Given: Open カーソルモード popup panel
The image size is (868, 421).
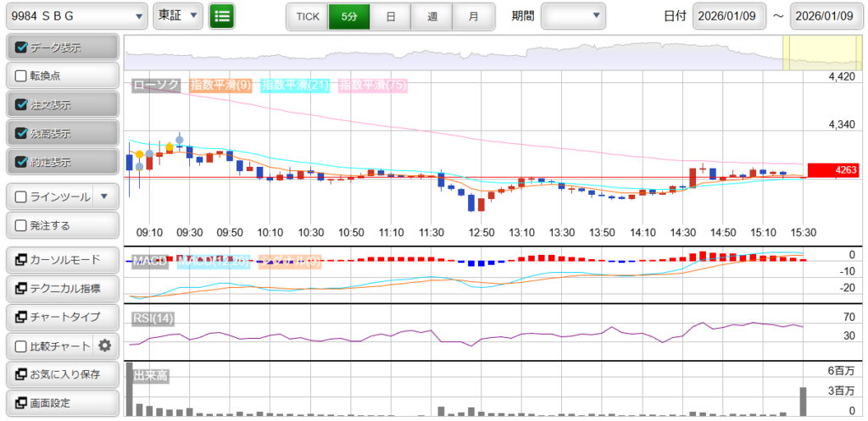Looking at the screenshot, I should (x=62, y=259).
